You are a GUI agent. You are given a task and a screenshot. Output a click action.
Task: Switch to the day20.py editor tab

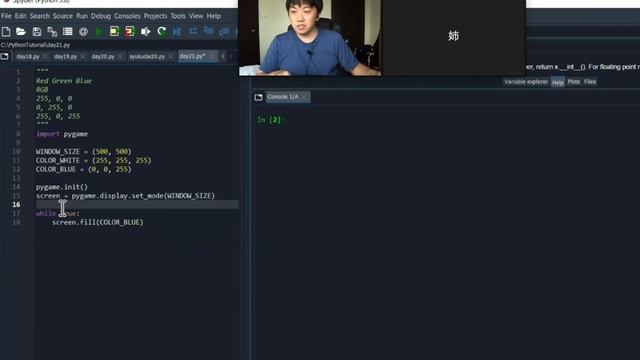103,56
